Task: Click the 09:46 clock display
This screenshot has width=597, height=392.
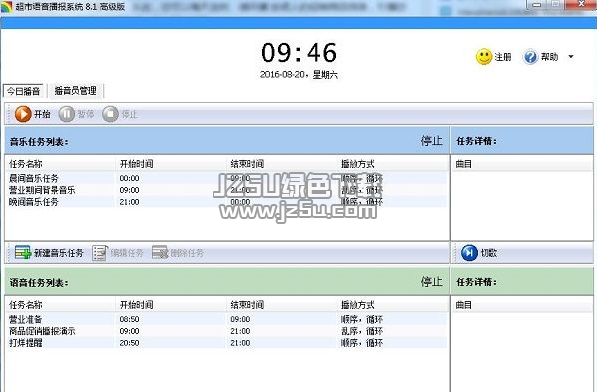Action: pyautogui.click(x=299, y=53)
